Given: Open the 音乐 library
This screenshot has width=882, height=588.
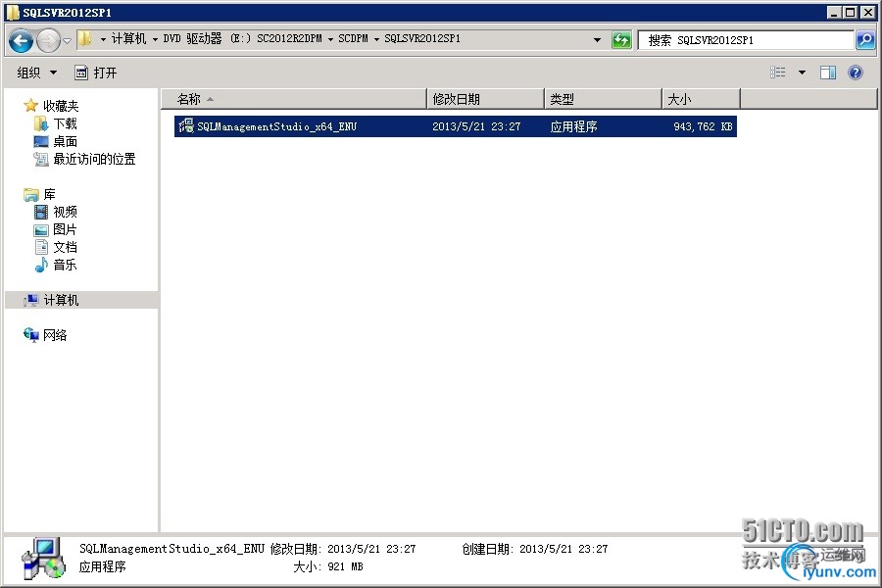Looking at the screenshot, I should pyautogui.click(x=66, y=265).
